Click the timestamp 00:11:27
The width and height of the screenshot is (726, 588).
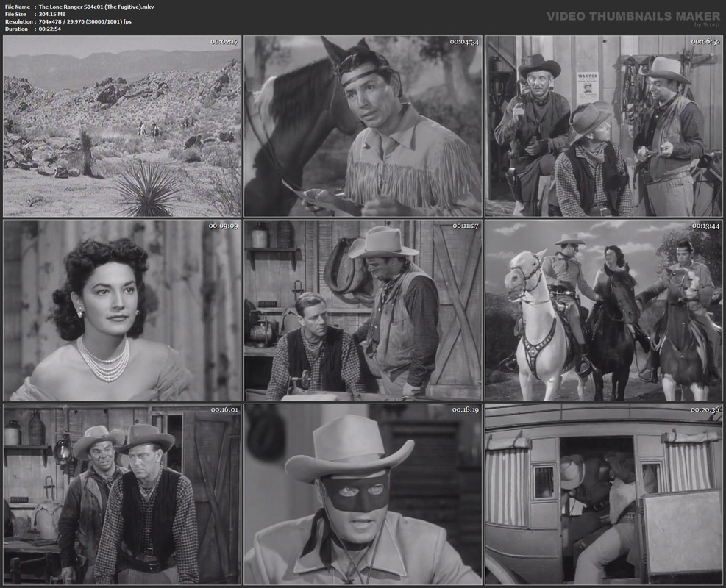tap(466, 226)
